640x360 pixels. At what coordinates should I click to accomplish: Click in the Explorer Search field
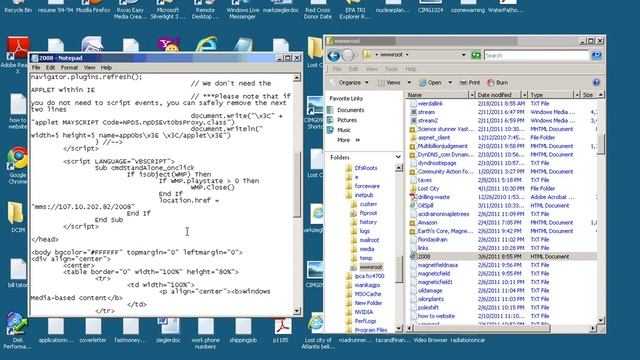pos(537,55)
